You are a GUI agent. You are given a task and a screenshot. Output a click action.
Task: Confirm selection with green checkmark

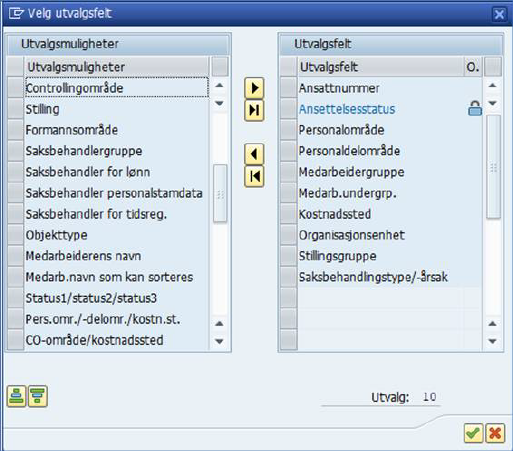pos(473,433)
